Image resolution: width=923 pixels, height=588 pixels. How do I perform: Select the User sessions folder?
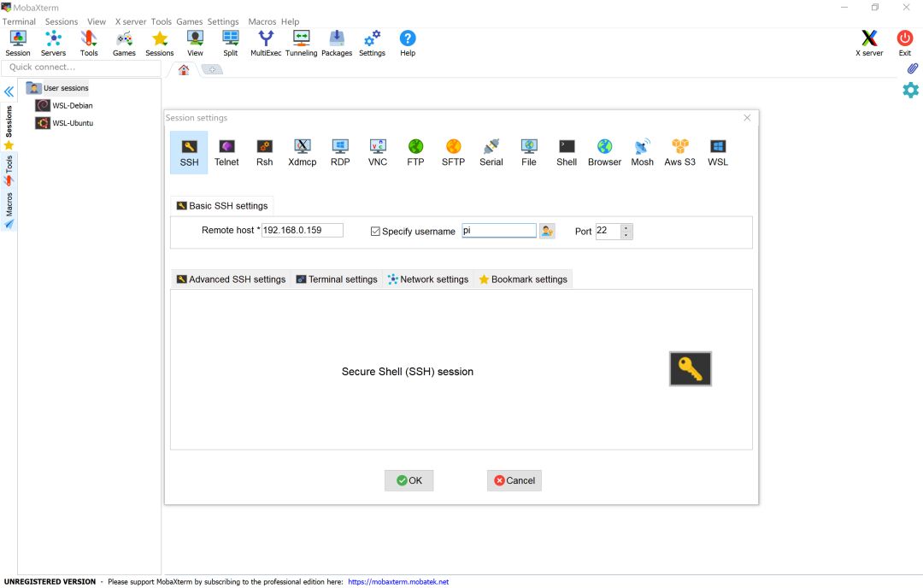coord(58,88)
